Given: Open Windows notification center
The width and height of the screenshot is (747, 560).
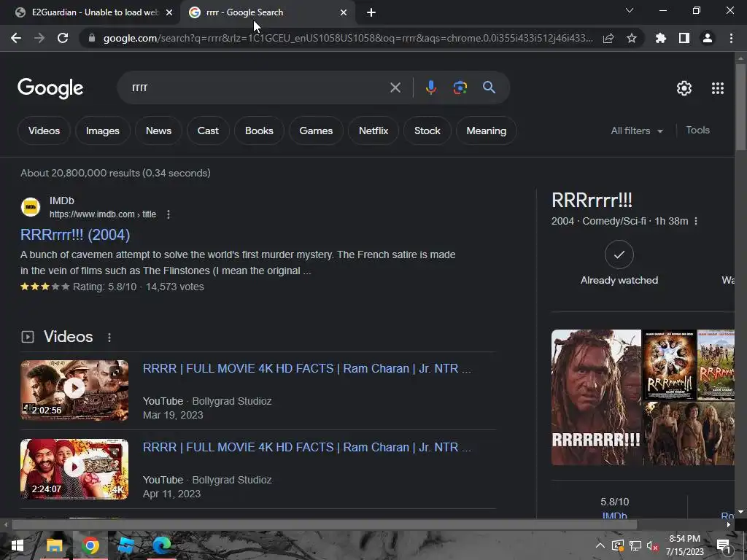Looking at the screenshot, I should pos(724,545).
